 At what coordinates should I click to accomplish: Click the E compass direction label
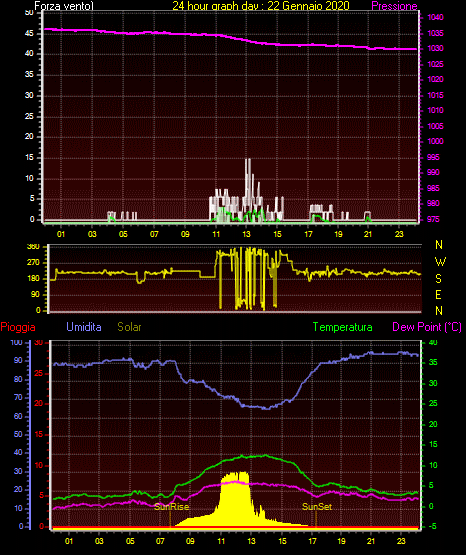pyautogui.click(x=438, y=294)
